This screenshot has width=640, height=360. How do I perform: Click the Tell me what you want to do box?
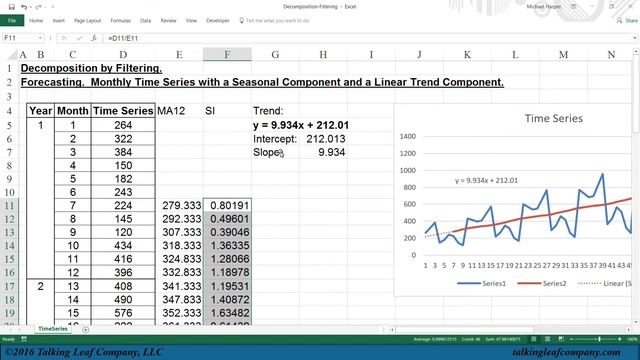click(274, 20)
